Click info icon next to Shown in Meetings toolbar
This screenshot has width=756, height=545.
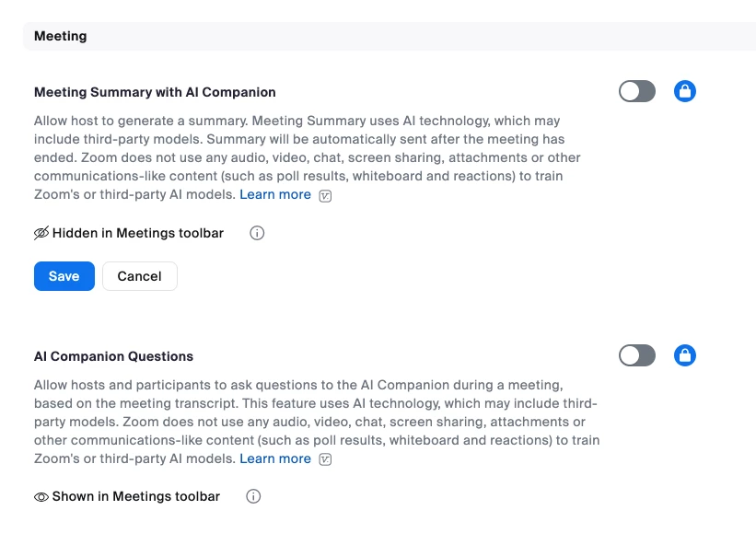tap(254, 497)
